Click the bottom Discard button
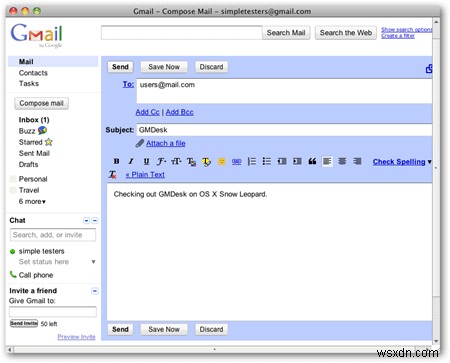Image resolution: width=450 pixels, height=363 pixels. (211, 329)
